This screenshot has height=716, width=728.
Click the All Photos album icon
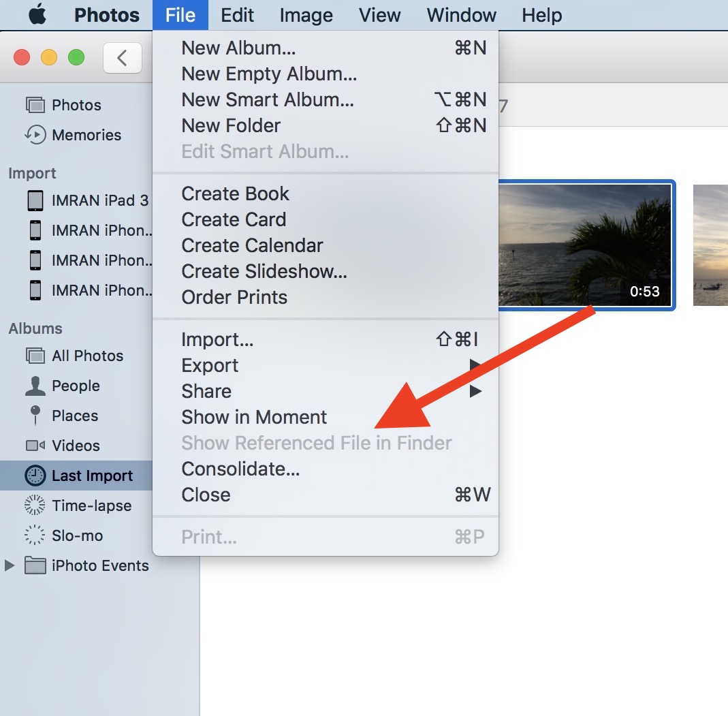point(35,356)
